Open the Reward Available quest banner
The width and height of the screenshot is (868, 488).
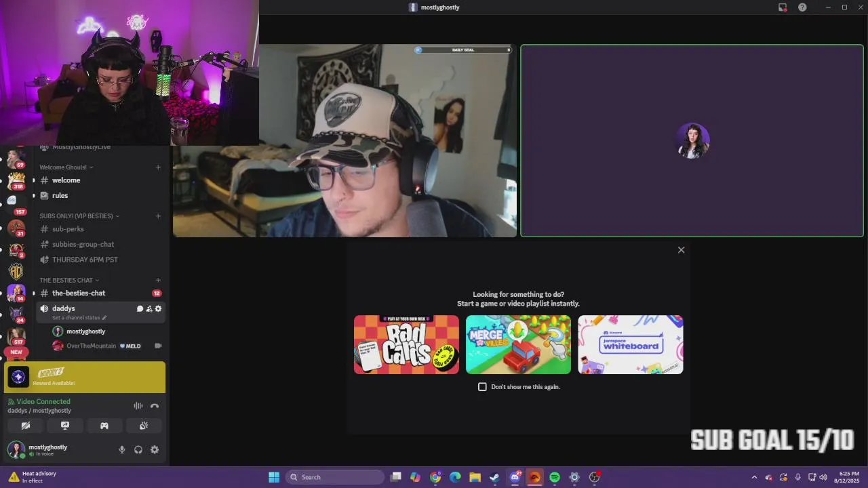click(x=85, y=378)
